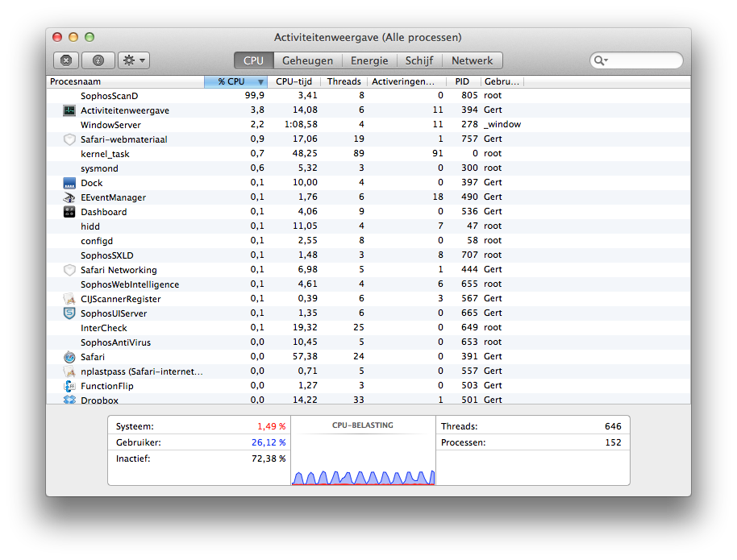This screenshot has height=560, width=737.
Task: Minimize the window with yellow button
Action: click(x=73, y=37)
